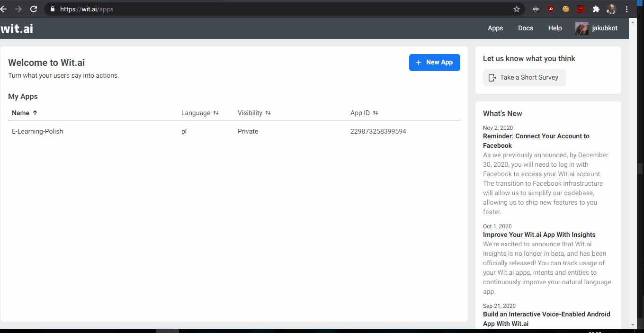The height and width of the screenshot is (333, 644).
Task: Open 'Build an Interactive Voice-Enabled Android App' news
Action: coord(546,319)
